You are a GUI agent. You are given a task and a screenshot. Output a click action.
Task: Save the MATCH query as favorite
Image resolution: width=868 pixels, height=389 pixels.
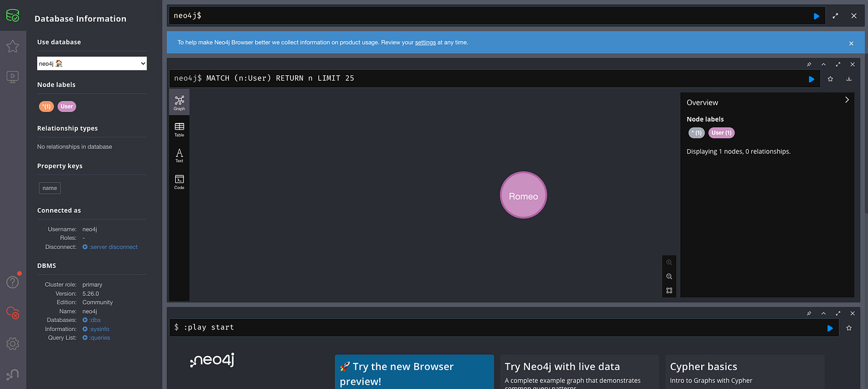click(x=830, y=79)
